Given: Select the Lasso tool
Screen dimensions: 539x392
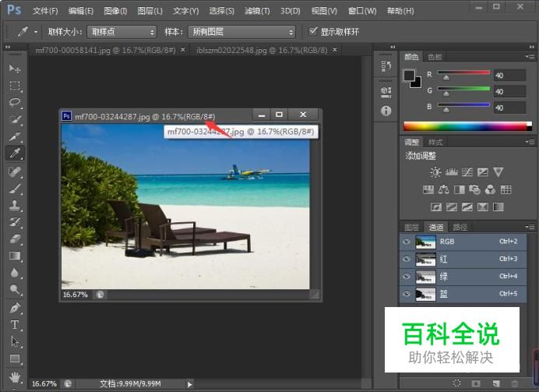Looking at the screenshot, I should point(14,103).
